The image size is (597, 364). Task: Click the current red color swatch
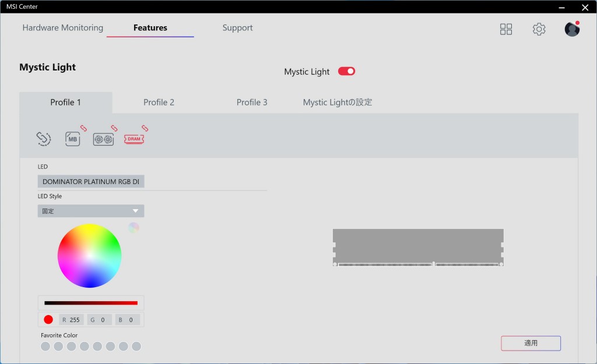[x=48, y=320]
